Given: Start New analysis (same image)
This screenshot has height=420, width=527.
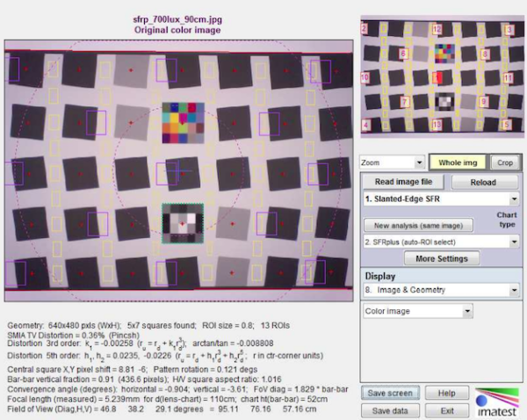Looking at the screenshot, I should pos(418,224).
